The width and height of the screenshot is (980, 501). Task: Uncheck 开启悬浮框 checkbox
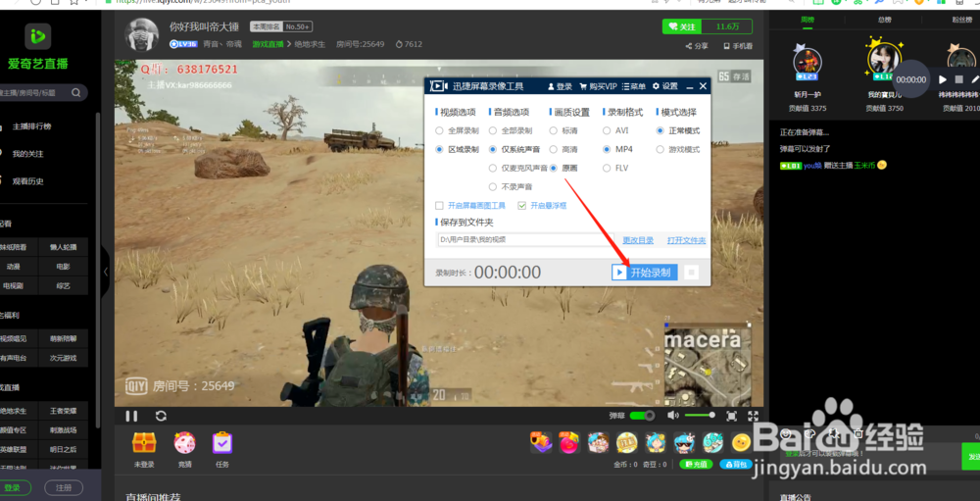coord(522,205)
